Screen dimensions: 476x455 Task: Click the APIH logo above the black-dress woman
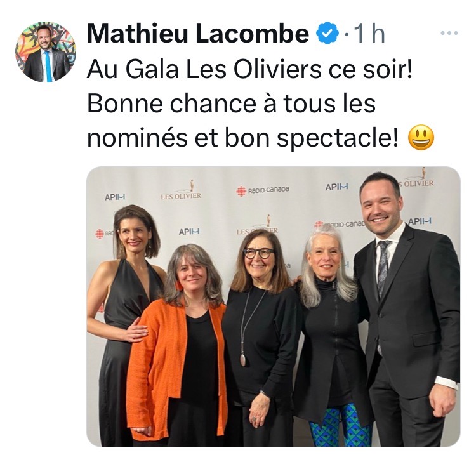tap(115, 197)
